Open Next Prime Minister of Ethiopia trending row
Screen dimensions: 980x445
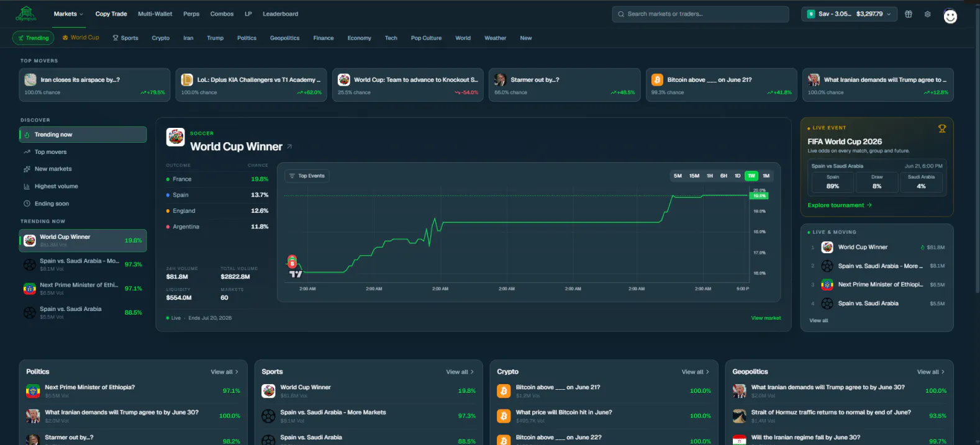click(83, 289)
